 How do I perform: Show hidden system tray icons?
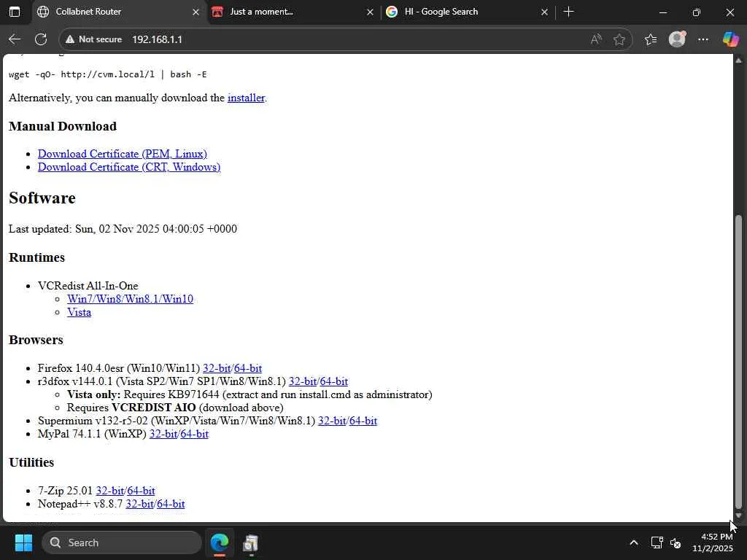(634, 542)
